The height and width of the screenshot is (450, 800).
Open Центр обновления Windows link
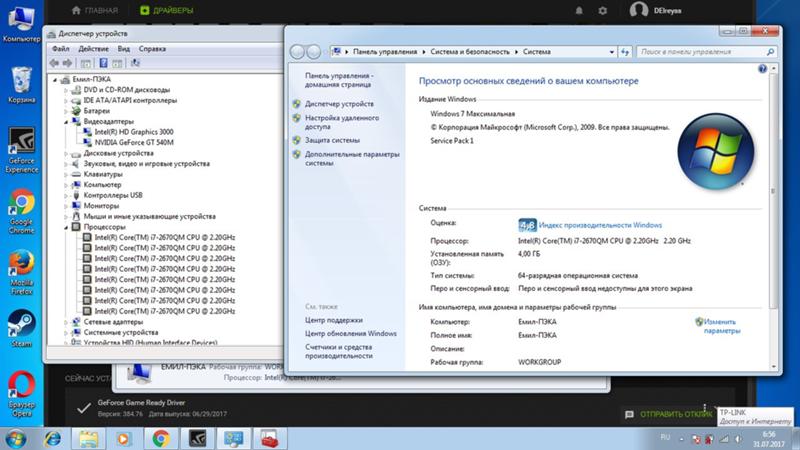tap(351, 333)
